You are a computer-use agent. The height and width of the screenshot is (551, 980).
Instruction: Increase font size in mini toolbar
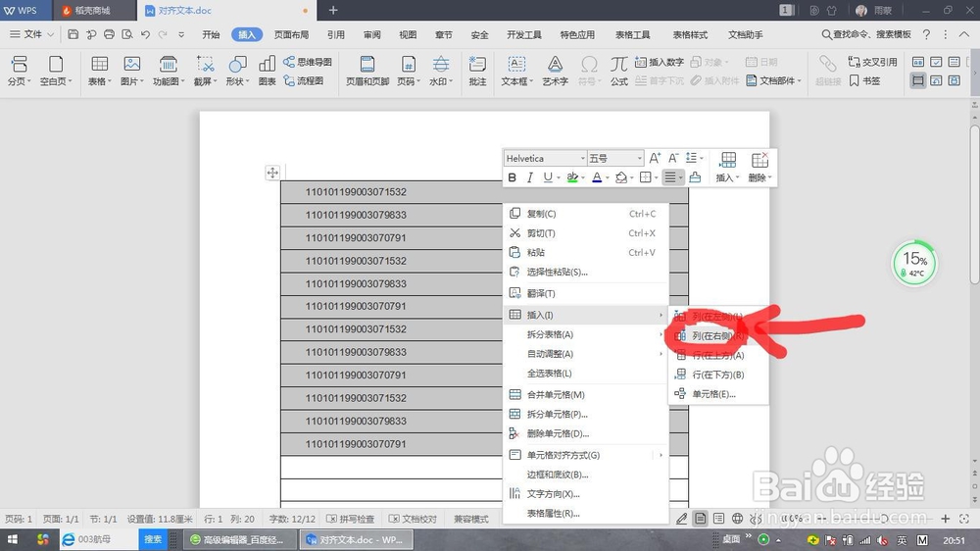[x=655, y=158]
